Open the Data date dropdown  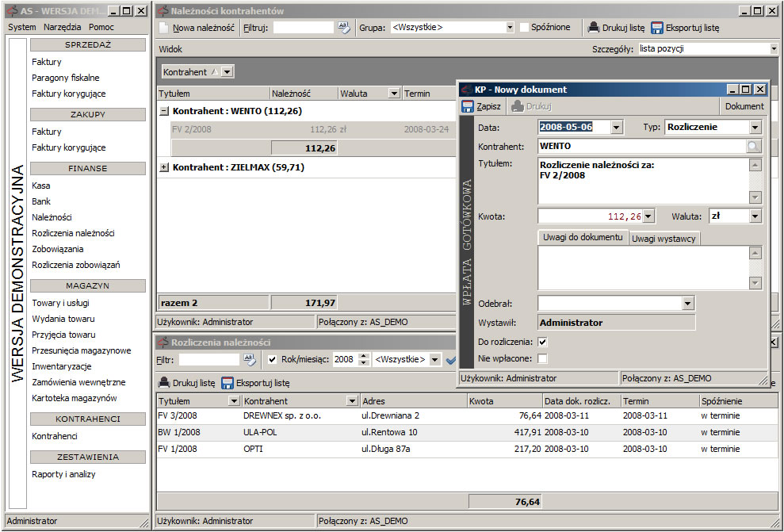click(617, 128)
